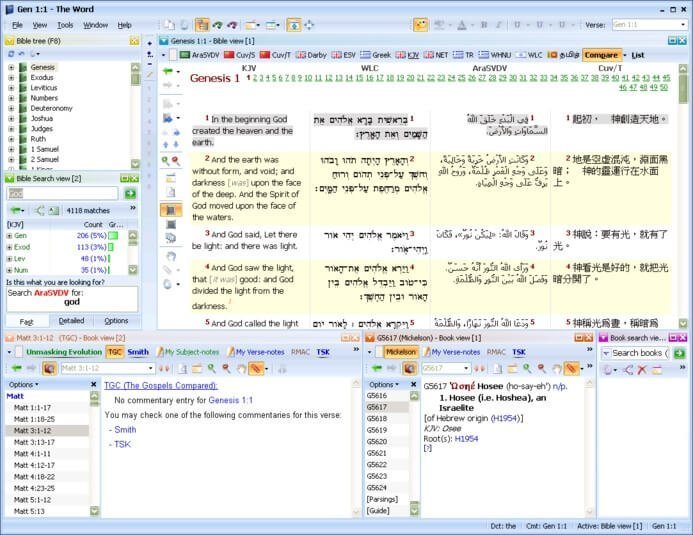
Task: Follow the Smith commentary link
Action: 125,429
